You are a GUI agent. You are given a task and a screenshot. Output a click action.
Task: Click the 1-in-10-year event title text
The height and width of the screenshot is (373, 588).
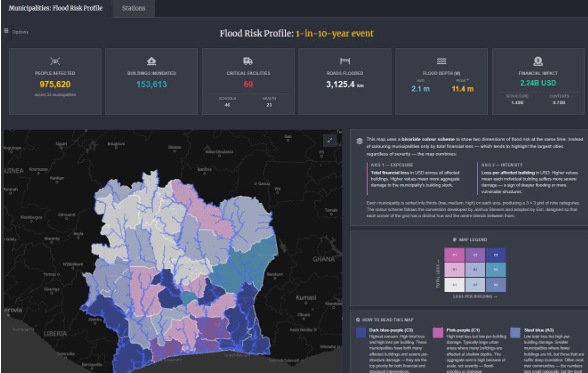[x=334, y=34]
